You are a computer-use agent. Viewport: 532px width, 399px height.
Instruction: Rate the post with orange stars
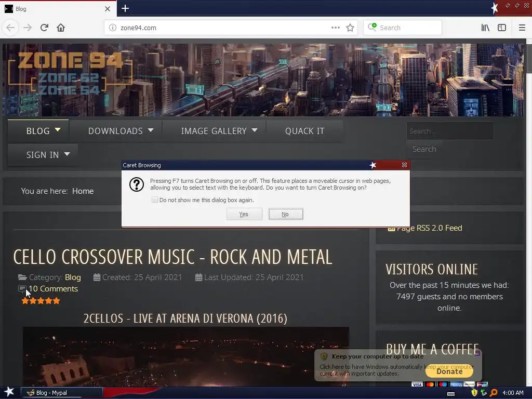pyautogui.click(x=41, y=301)
